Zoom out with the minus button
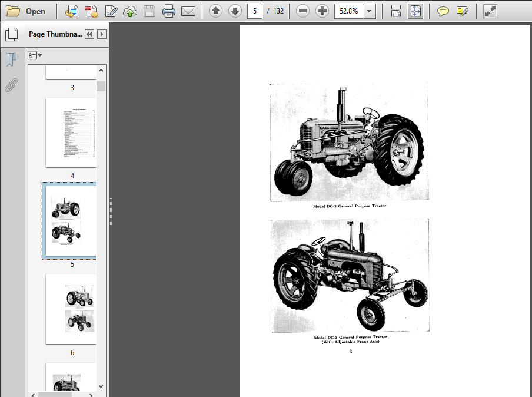The width and height of the screenshot is (532, 397). (302, 11)
